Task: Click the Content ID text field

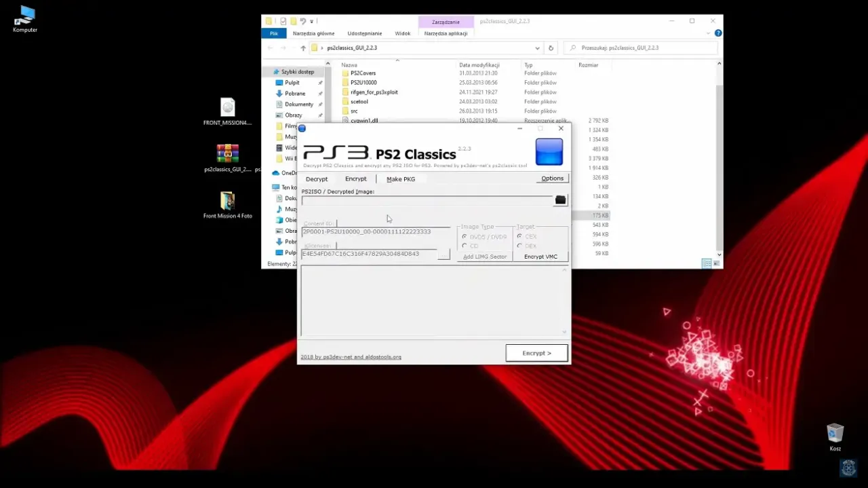Action: click(376, 232)
